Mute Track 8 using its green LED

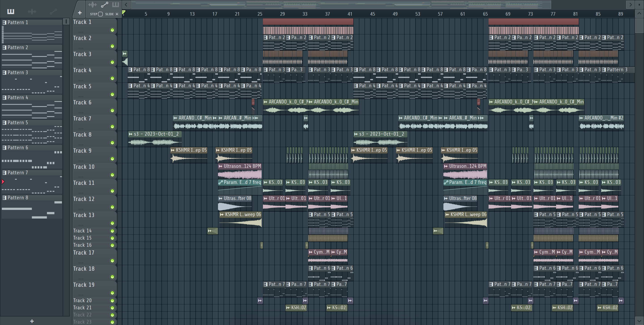tap(112, 143)
